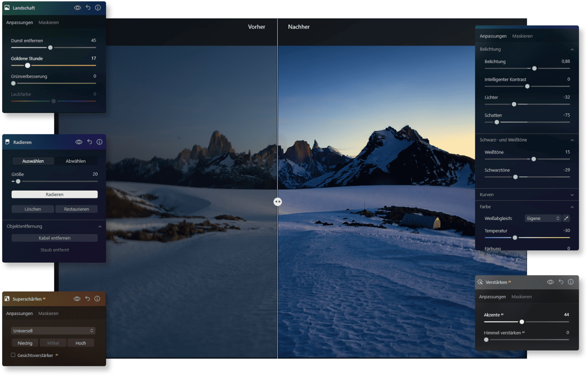
Task: Toggle visibility of the Landschaft effect
Action: (x=77, y=7)
